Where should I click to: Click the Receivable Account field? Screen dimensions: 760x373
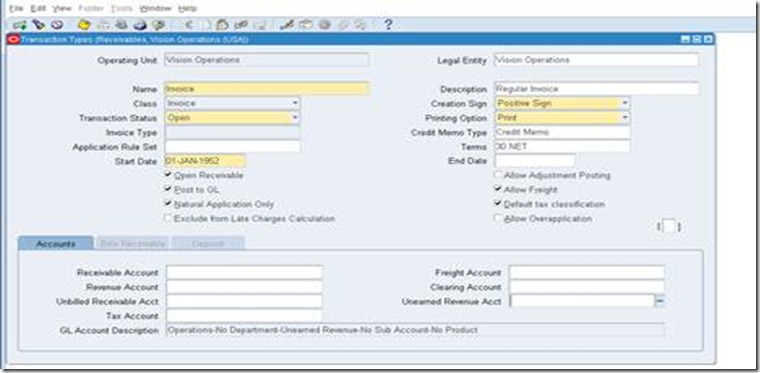244,272
